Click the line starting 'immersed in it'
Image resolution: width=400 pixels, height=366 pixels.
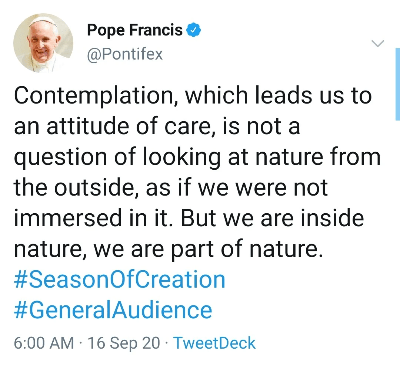(x=189, y=218)
